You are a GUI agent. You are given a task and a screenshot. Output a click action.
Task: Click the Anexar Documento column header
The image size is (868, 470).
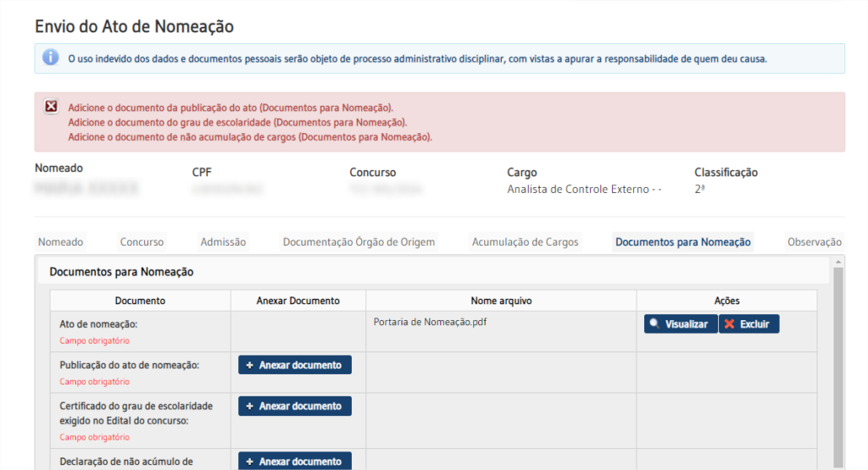[x=298, y=301]
